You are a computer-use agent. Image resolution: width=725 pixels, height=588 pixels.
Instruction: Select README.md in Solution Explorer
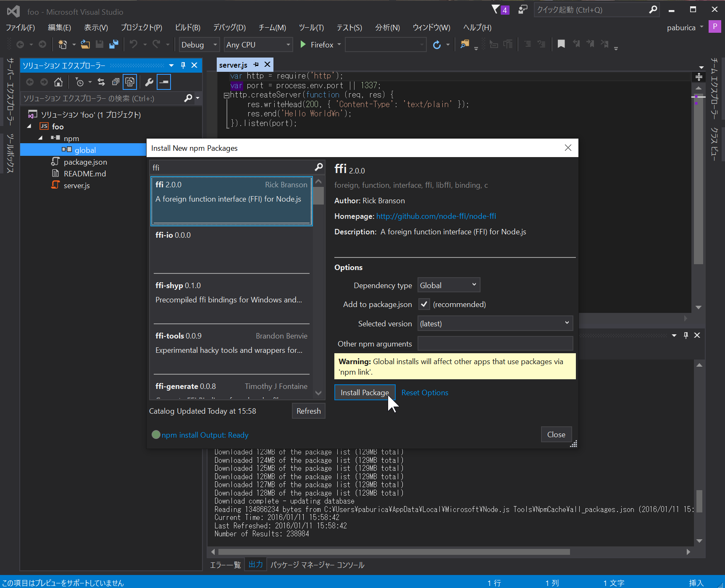pos(85,173)
